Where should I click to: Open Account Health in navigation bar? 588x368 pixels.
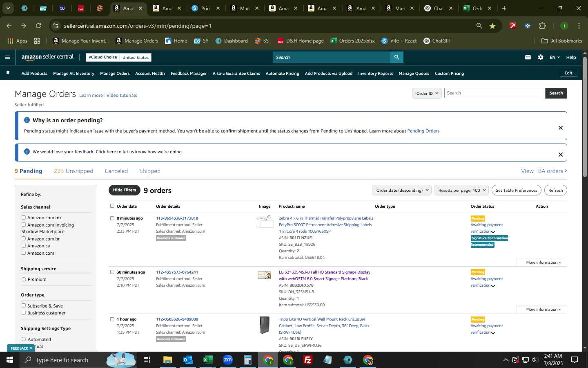(x=150, y=73)
